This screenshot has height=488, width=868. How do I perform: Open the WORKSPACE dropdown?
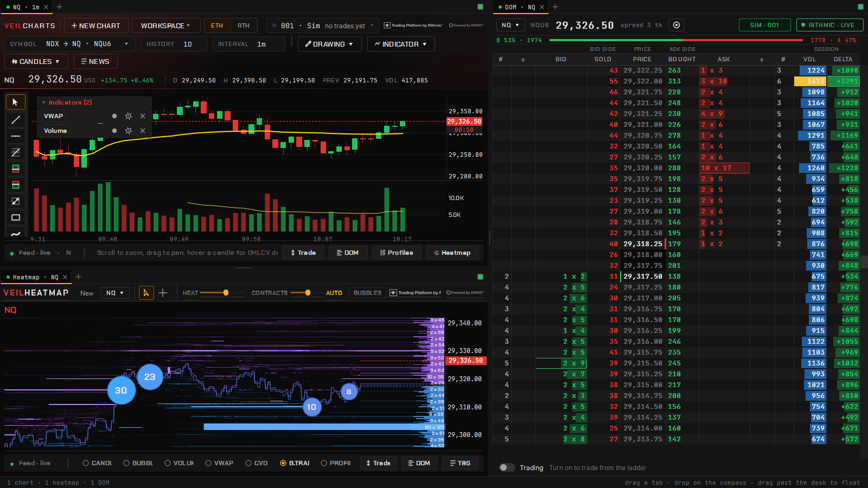165,25
